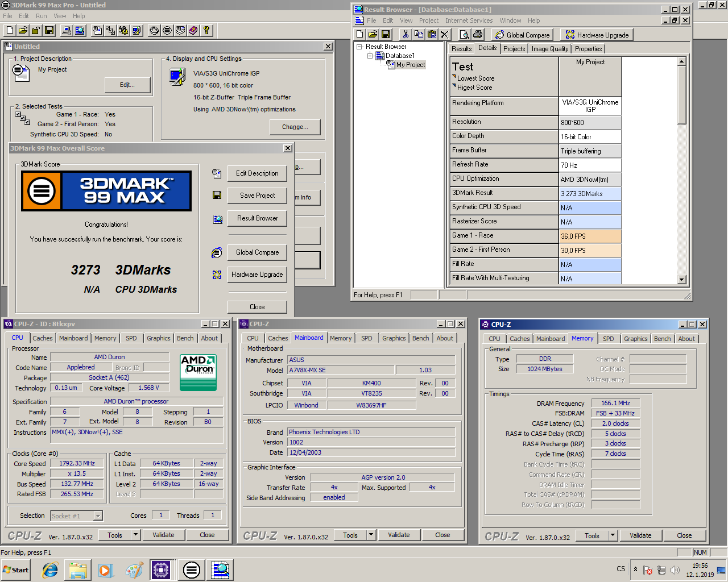Click the 30,0 FPS Game 2 cell
Viewport: 728px width, 582px height.
pos(590,251)
